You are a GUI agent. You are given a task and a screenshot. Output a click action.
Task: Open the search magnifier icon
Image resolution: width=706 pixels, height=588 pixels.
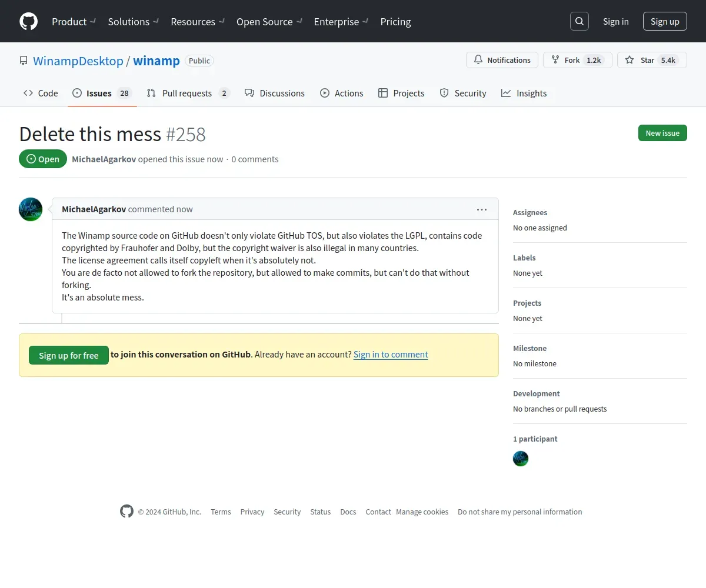[580, 21]
